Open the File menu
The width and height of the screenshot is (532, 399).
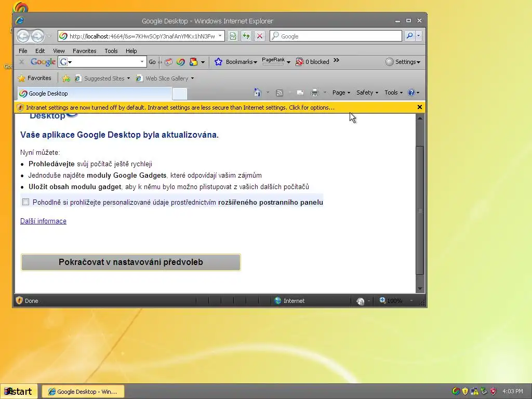pos(23,51)
